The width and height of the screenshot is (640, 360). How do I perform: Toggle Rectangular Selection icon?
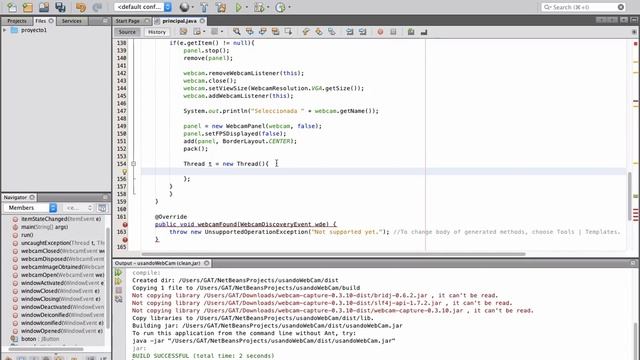tap(288, 32)
